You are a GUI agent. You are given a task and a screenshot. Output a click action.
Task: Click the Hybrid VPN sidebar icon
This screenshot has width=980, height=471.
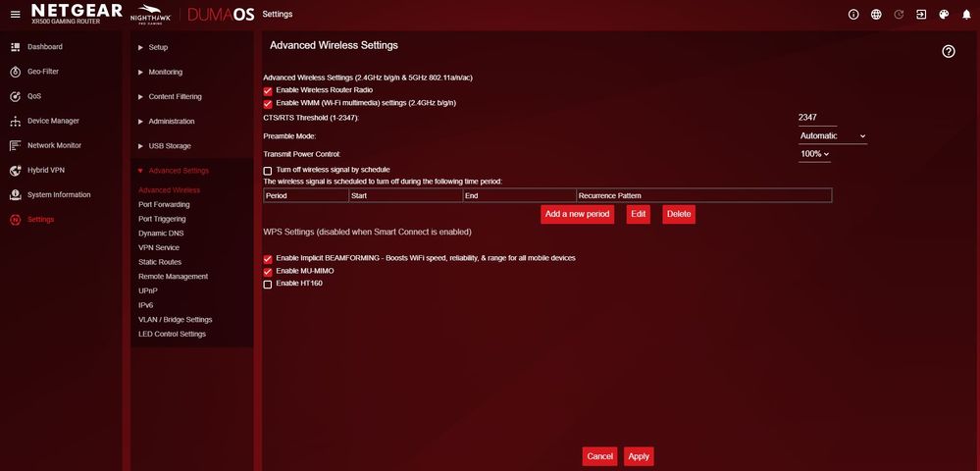[x=16, y=171]
